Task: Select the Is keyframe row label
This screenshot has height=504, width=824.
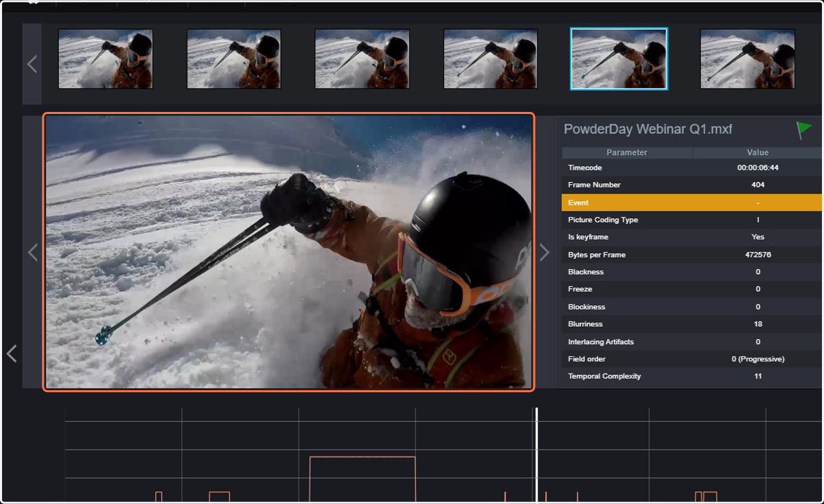Action: pos(588,237)
